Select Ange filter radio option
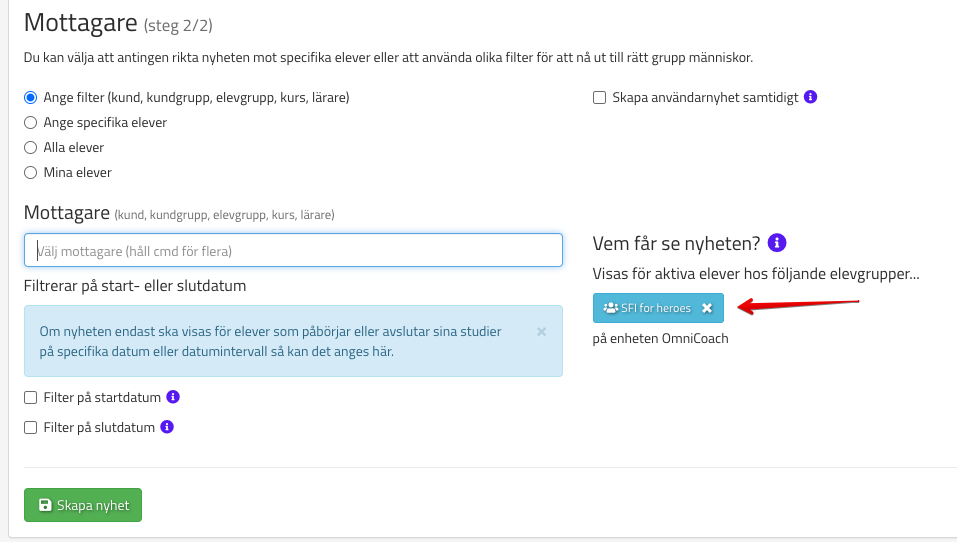The height and width of the screenshot is (542, 957). 30,97
